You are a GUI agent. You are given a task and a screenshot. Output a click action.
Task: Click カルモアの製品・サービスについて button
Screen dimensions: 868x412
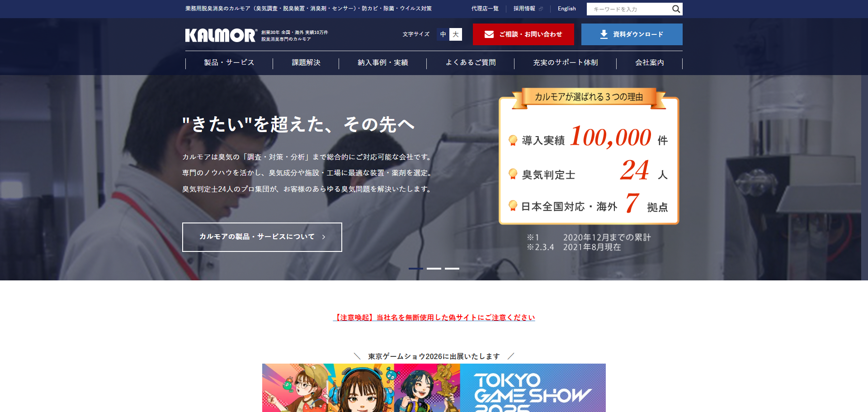[x=262, y=237]
